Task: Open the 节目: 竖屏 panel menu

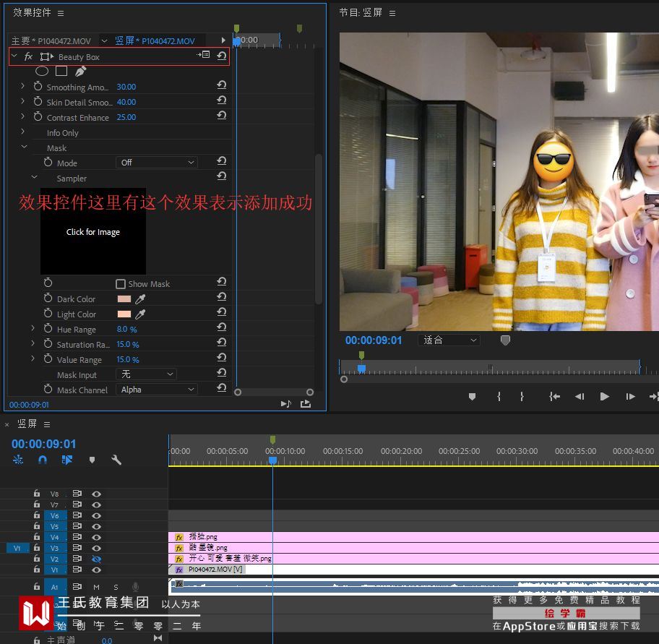Action: pos(392,14)
